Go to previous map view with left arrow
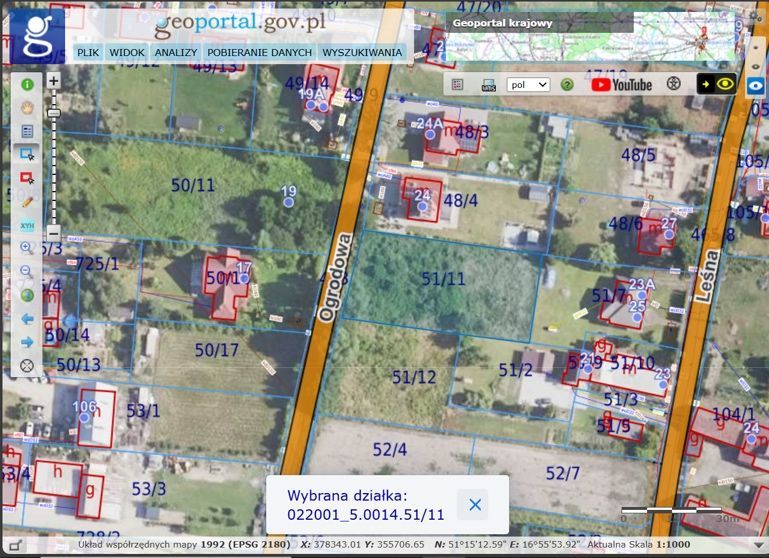The height and width of the screenshot is (558, 769). click(x=27, y=319)
